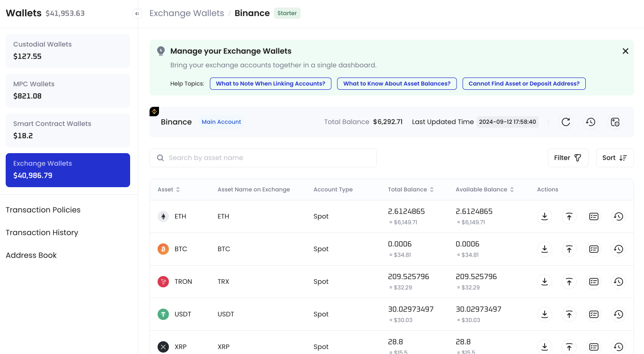Viewport: 644px width, 354px height.
Task: Open Transaction Policies from the sidebar
Action: 43,209
